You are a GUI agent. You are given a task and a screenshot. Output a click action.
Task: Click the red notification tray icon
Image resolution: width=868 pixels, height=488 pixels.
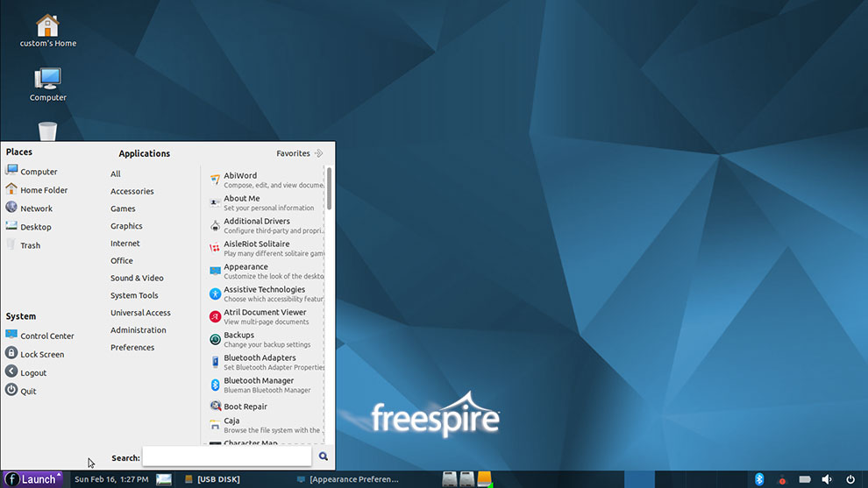(782, 480)
